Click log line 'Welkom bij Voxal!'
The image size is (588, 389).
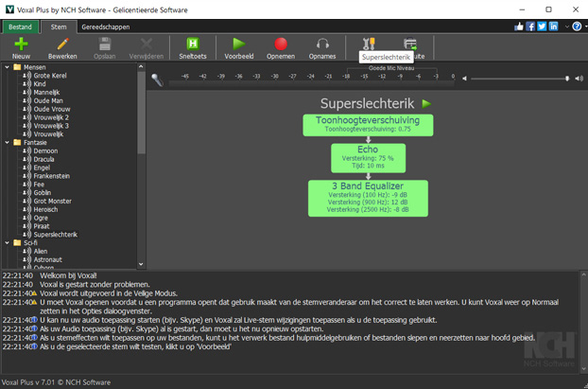[x=68, y=275]
